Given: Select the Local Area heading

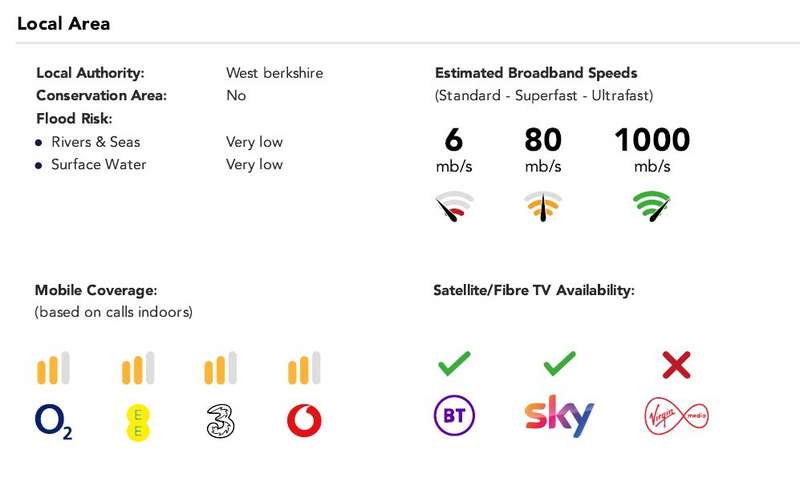Looking at the screenshot, I should [63, 23].
